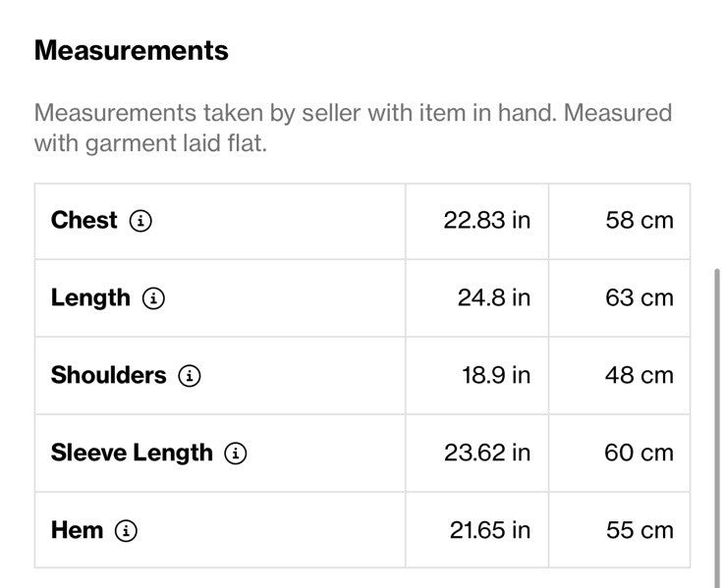Open the Hem info icon
The height and width of the screenshot is (588, 725).
click(126, 530)
